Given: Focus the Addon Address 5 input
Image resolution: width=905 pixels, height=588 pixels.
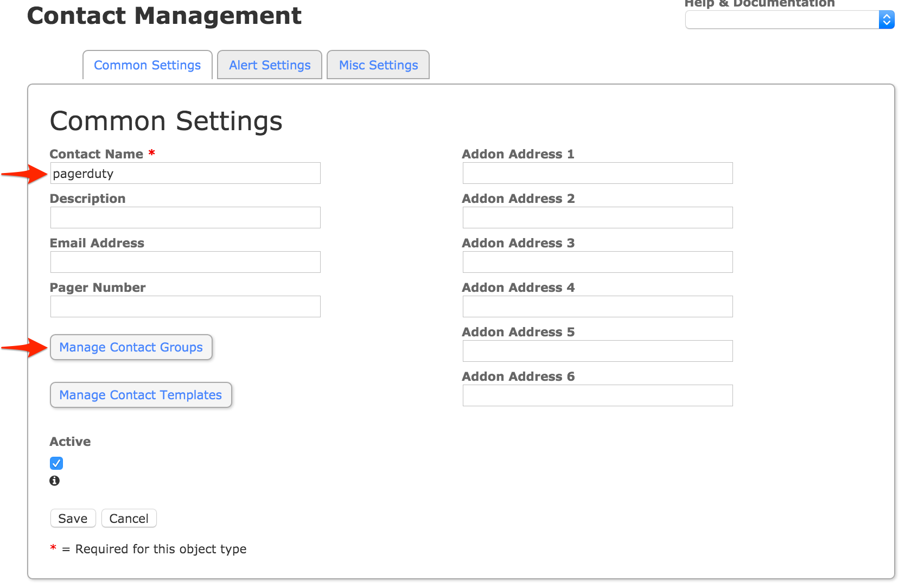Looking at the screenshot, I should (597, 351).
